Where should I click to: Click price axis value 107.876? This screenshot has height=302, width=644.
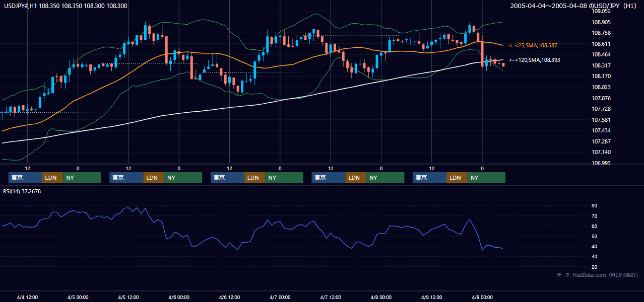pyautogui.click(x=602, y=98)
